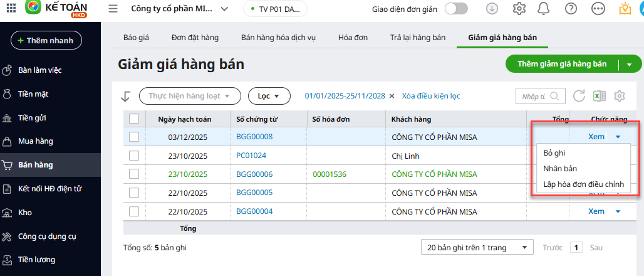Click the Xóa điều kiện lọc link

pyautogui.click(x=431, y=96)
